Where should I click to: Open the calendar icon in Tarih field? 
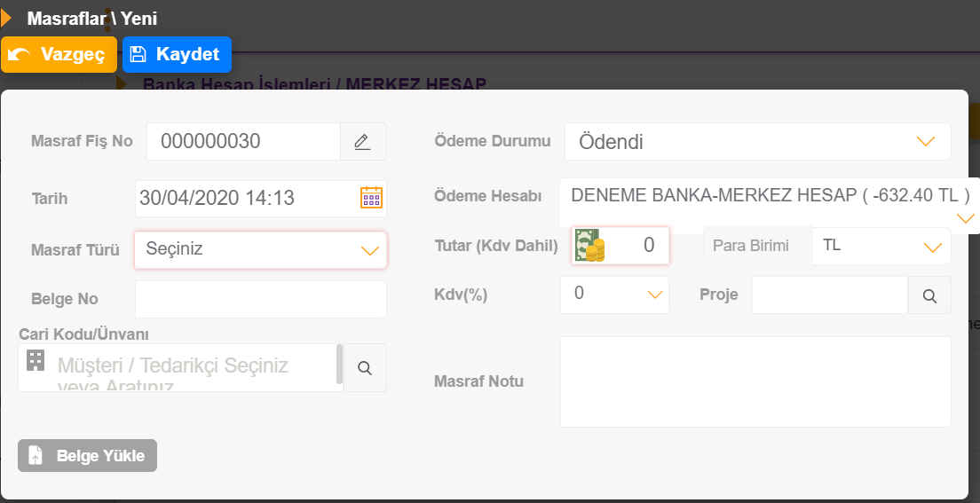click(371, 198)
